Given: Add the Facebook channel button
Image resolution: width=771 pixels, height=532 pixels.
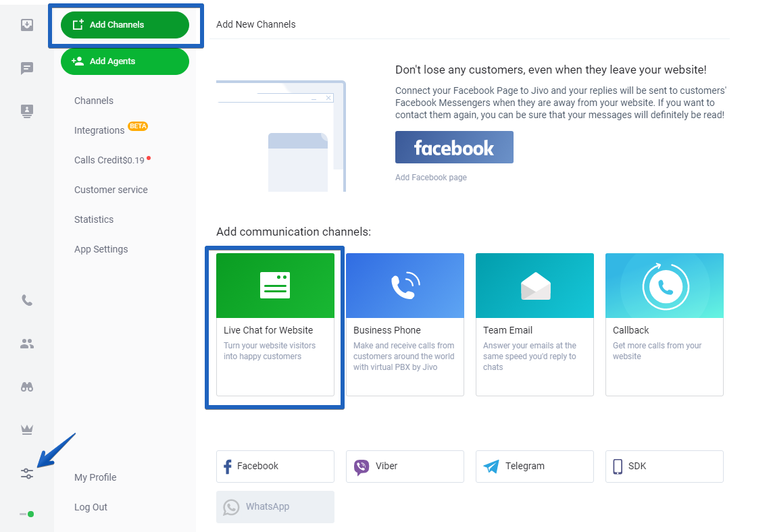Looking at the screenshot, I should [276, 467].
